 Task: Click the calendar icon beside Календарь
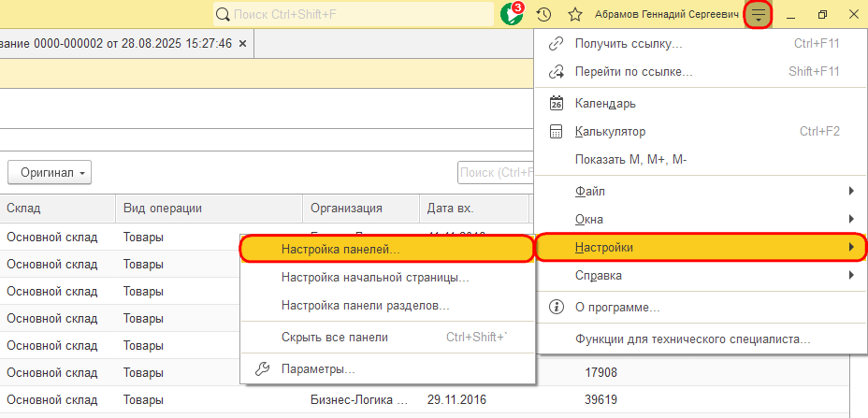(x=556, y=103)
